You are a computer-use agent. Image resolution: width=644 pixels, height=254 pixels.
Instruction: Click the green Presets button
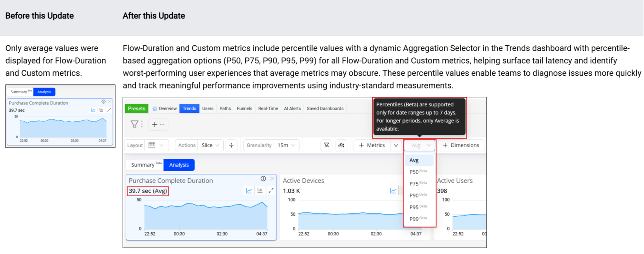(137, 109)
